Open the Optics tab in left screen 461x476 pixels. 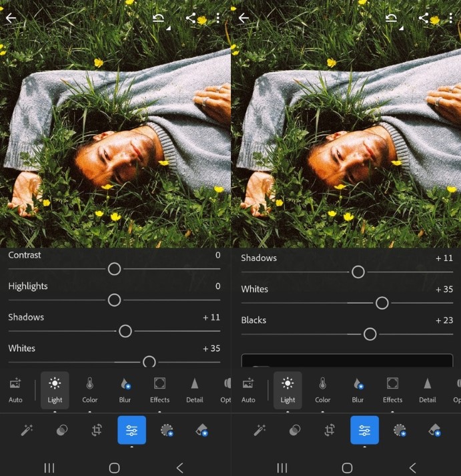(x=225, y=391)
